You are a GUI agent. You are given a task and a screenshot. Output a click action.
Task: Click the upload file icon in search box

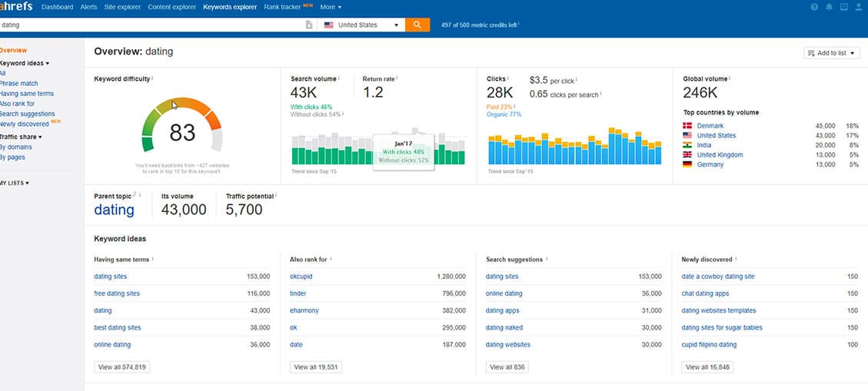pyautogui.click(x=309, y=25)
